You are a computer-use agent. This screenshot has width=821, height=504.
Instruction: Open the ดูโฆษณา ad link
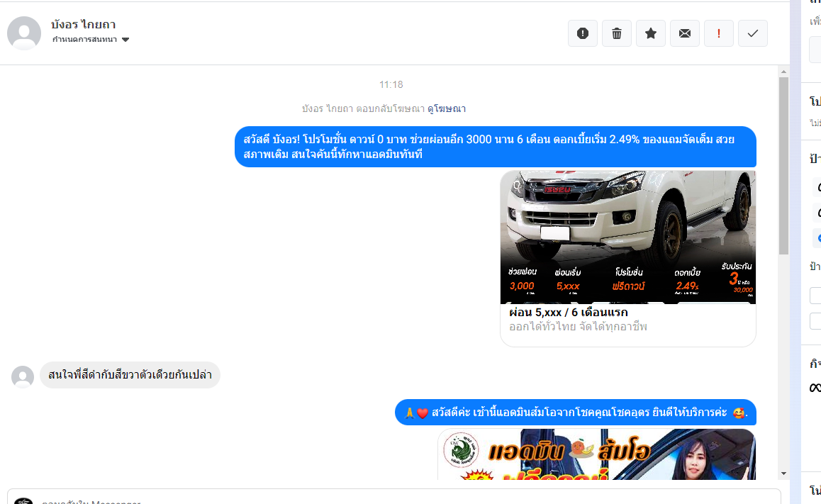pos(447,109)
